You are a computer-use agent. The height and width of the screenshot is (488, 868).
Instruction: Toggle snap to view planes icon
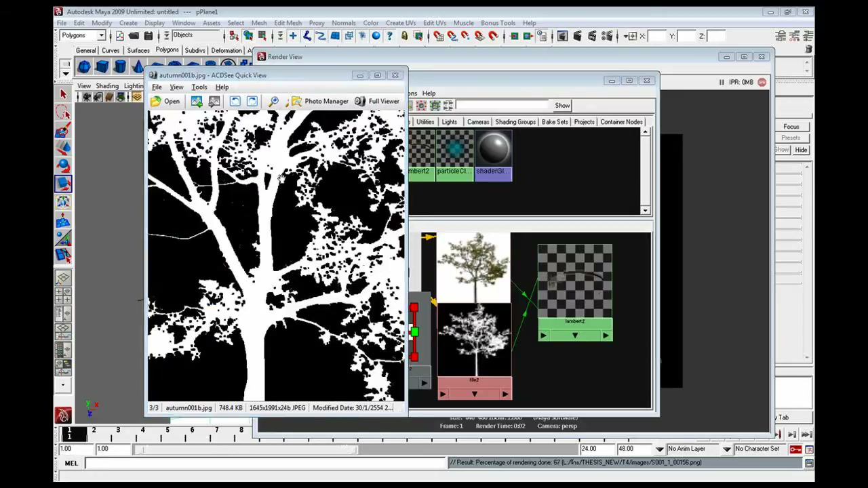click(479, 36)
